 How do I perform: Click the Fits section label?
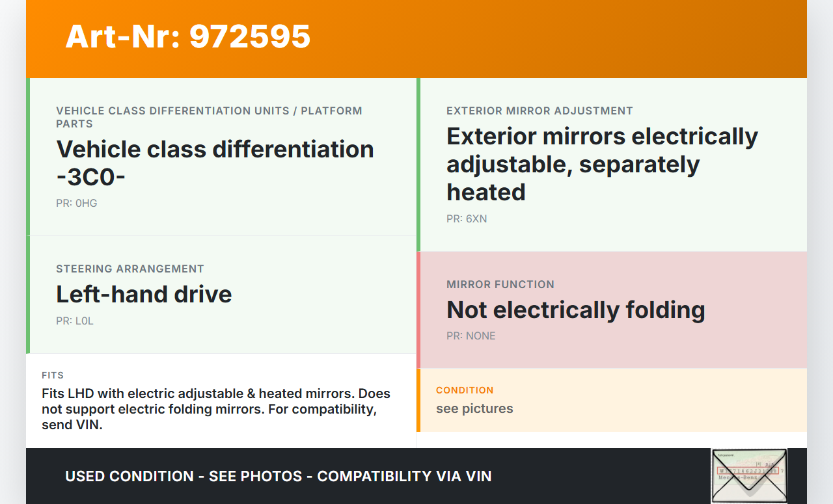pos(53,375)
